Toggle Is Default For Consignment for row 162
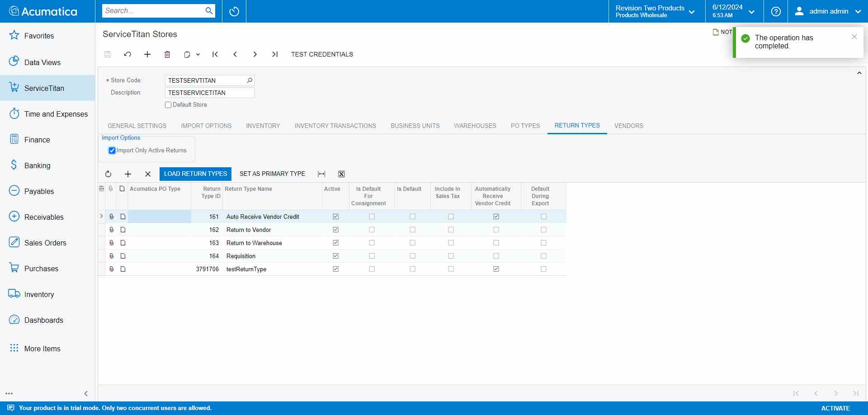The height and width of the screenshot is (415, 868). pyautogui.click(x=372, y=230)
